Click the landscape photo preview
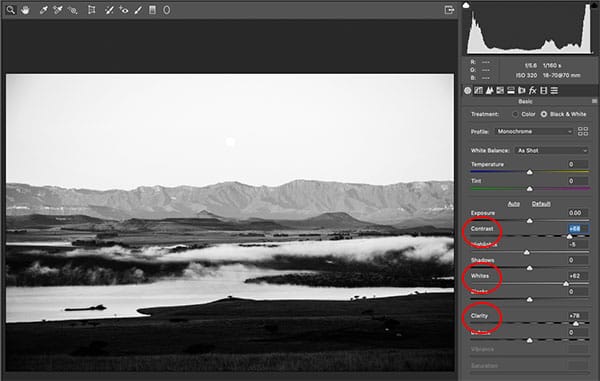The height and width of the screenshot is (381, 600). (x=230, y=222)
